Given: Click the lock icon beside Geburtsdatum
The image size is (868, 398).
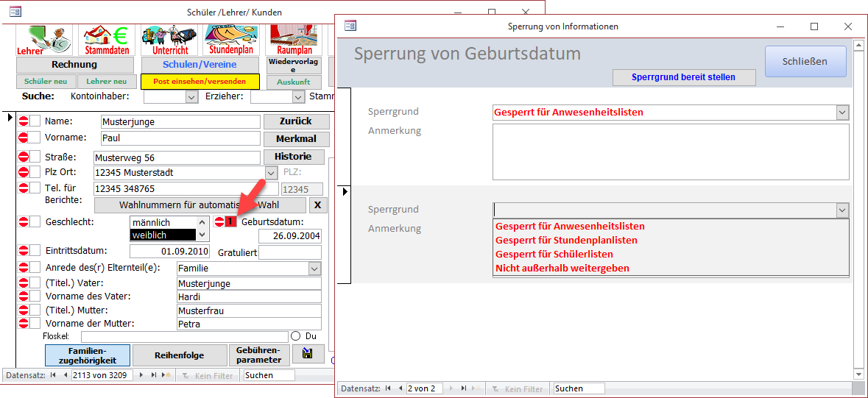Looking at the screenshot, I should (219, 222).
